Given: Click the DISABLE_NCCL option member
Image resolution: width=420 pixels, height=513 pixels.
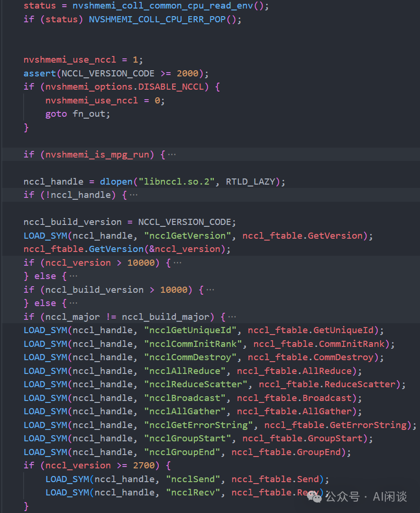Looking at the screenshot, I should (171, 87).
